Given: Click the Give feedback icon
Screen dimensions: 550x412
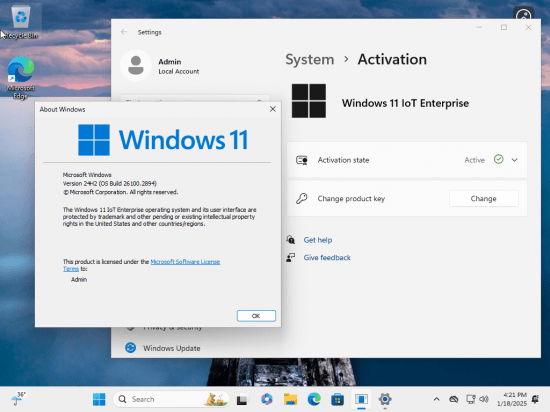Looking at the screenshot, I should (290, 257).
